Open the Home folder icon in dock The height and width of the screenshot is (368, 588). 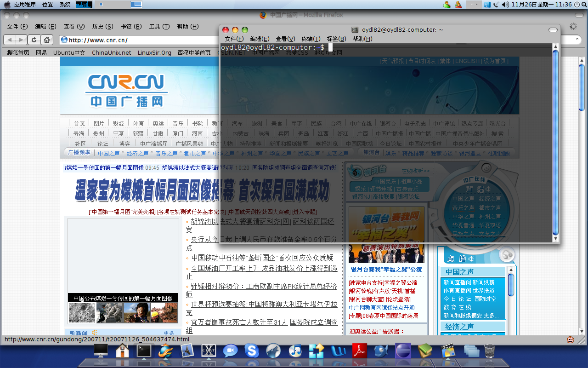point(122,351)
